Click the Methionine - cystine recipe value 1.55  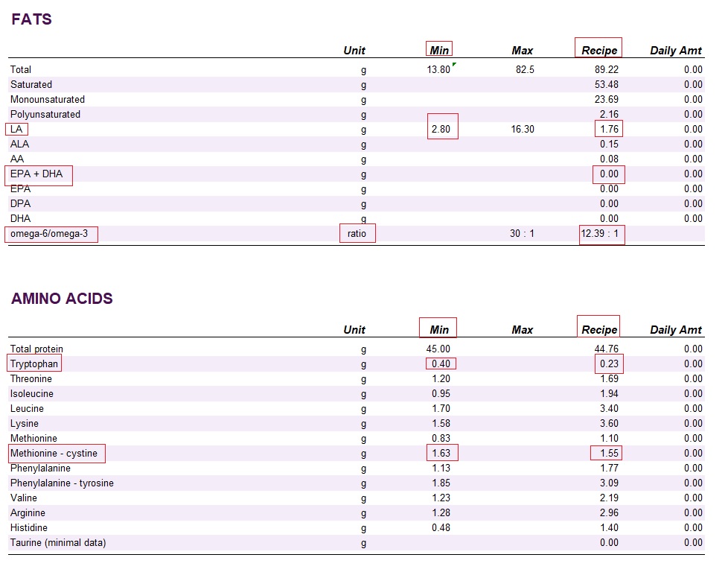coord(608,453)
